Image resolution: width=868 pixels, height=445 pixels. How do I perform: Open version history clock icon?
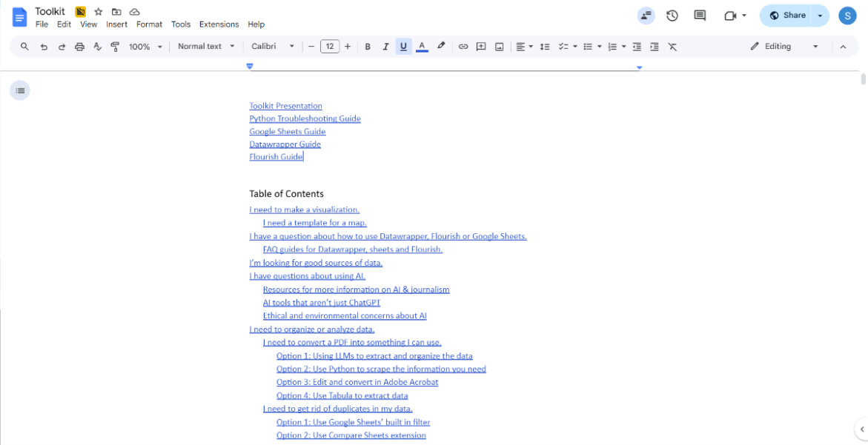672,16
